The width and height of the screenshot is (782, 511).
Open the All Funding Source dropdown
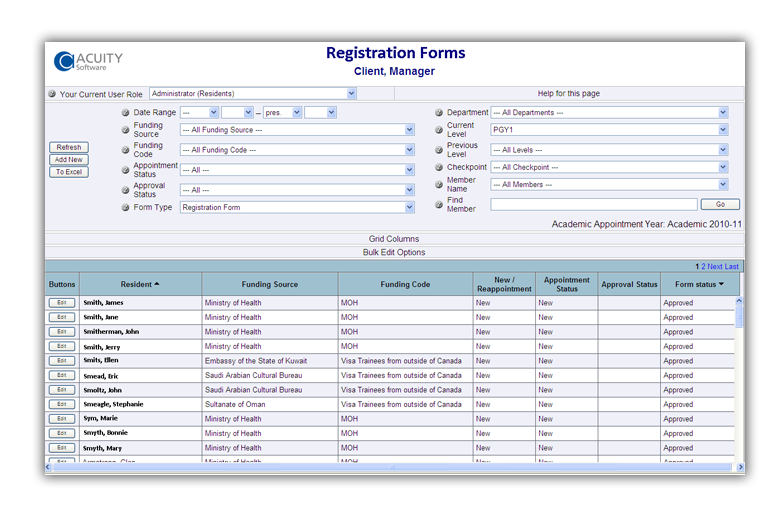click(x=297, y=130)
